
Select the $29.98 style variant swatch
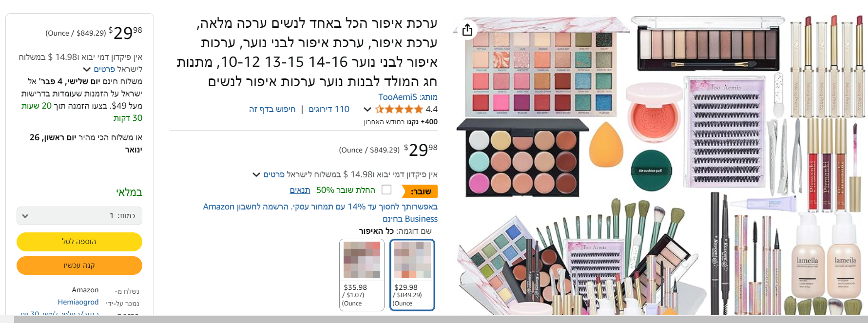point(412,275)
